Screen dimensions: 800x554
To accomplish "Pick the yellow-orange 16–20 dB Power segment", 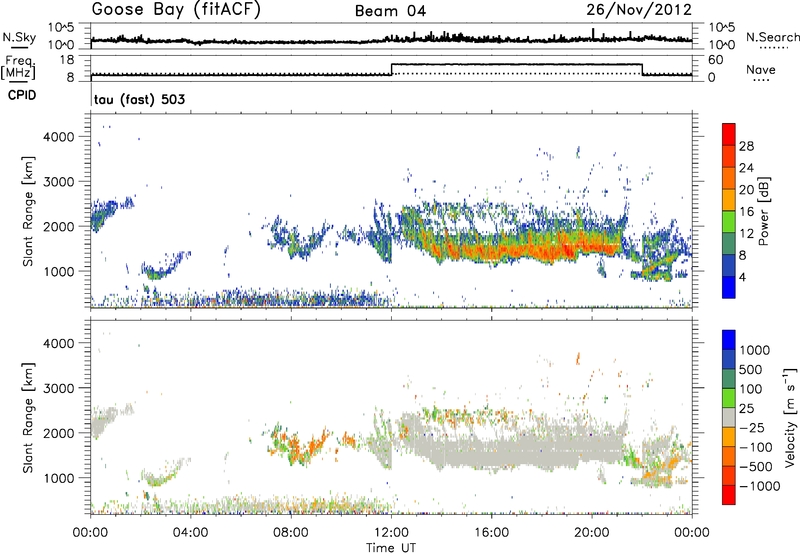I will [729, 199].
